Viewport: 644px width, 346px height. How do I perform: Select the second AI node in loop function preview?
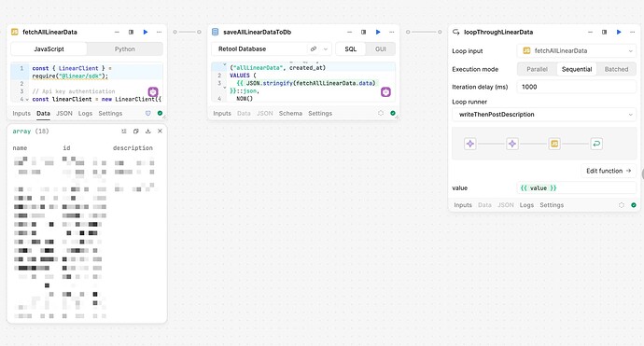pyautogui.click(x=512, y=144)
